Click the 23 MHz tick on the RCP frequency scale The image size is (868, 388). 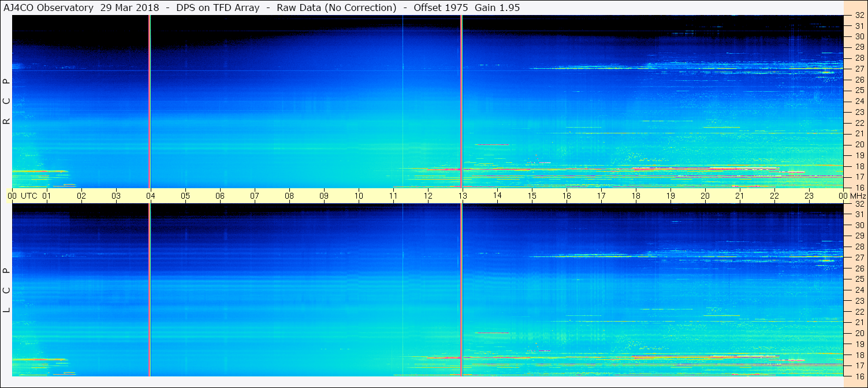coord(859,112)
